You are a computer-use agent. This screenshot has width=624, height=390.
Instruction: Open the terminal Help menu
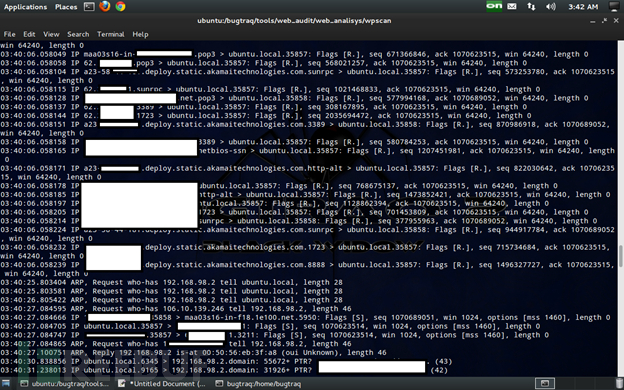point(140,34)
